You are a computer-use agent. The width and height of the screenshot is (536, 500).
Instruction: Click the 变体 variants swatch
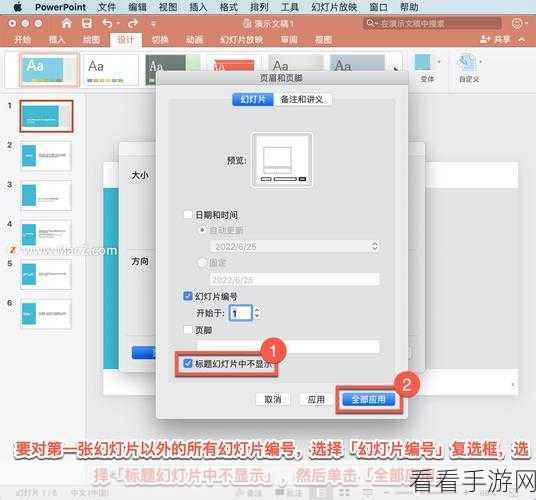click(x=423, y=62)
